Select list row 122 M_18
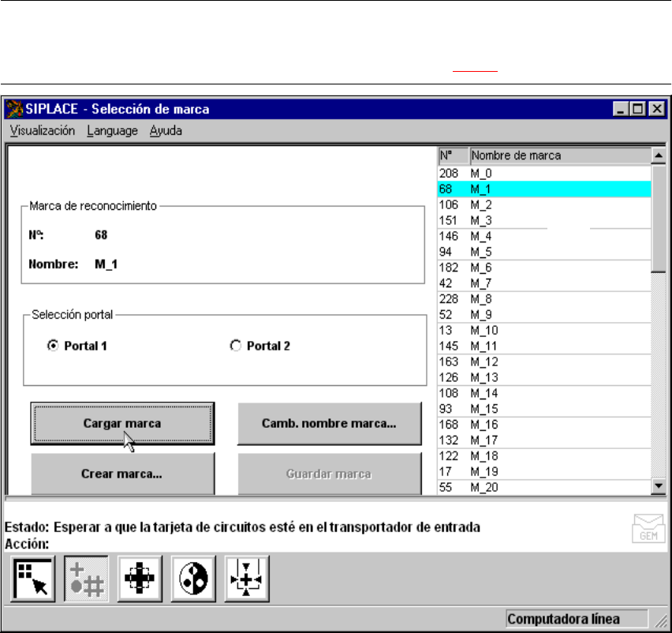This screenshot has height=633, width=672. click(x=544, y=456)
